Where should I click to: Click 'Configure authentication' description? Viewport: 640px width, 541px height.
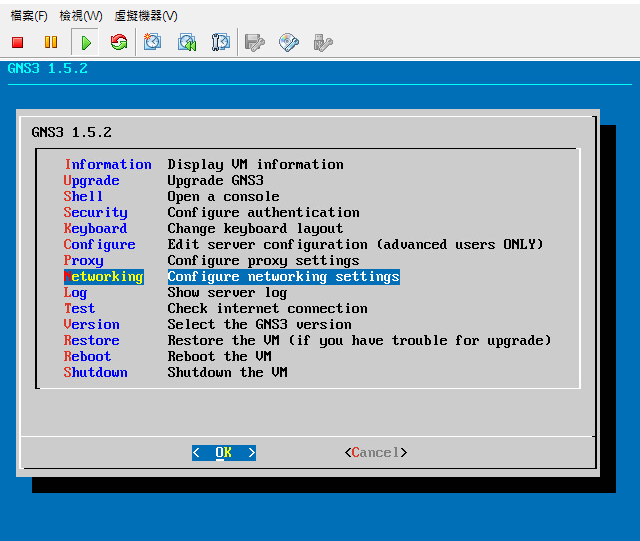263,212
